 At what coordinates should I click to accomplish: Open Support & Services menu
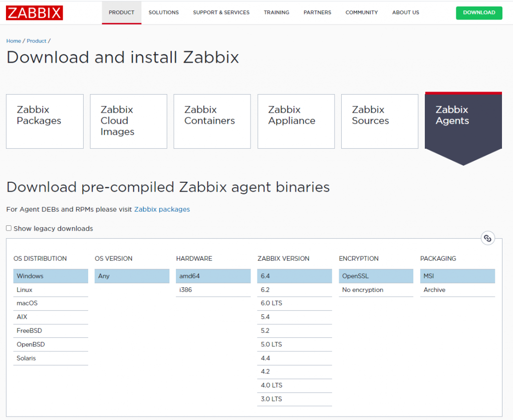(221, 13)
